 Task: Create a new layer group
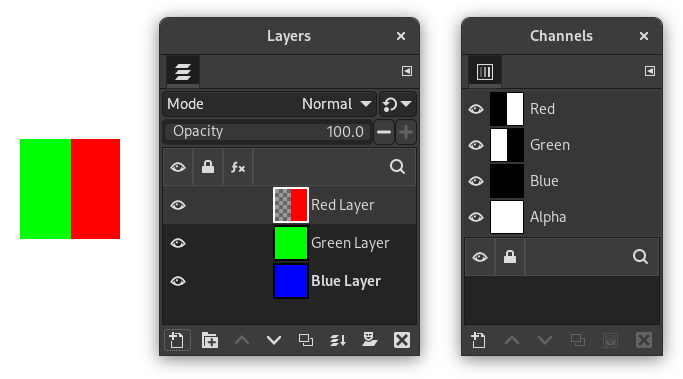[x=210, y=340]
